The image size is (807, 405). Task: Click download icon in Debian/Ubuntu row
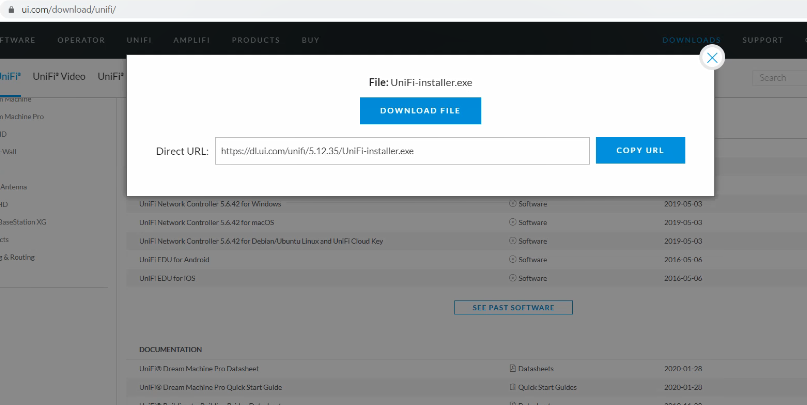tap(512, 241)
